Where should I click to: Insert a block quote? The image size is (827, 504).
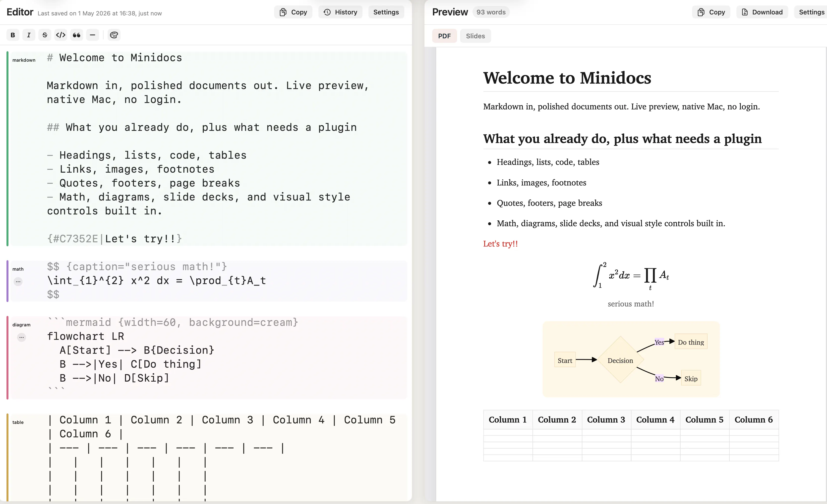pyautogui.click(x=76, y=35)
